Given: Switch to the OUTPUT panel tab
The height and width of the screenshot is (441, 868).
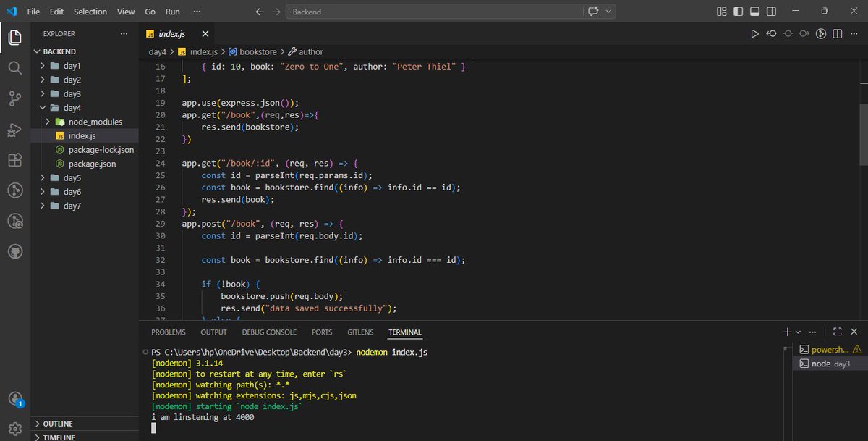Looking at the screenshot, I should coord(214,332).
